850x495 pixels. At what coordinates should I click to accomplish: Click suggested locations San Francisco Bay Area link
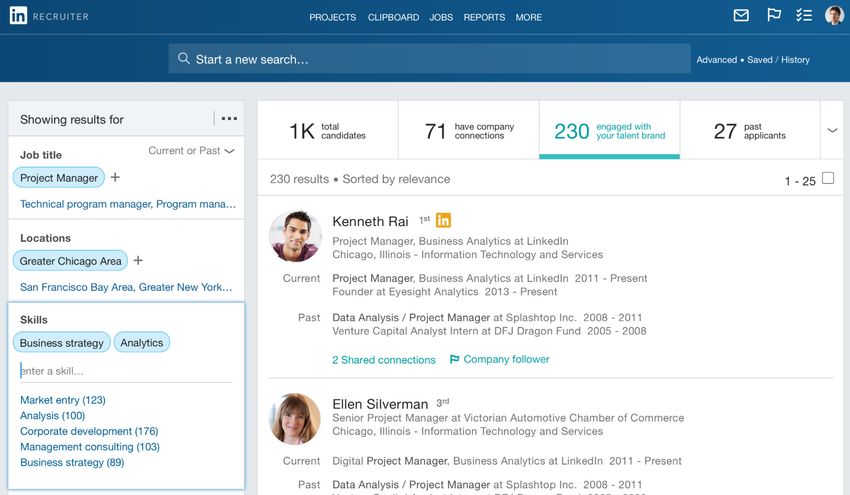coord(76,287)
